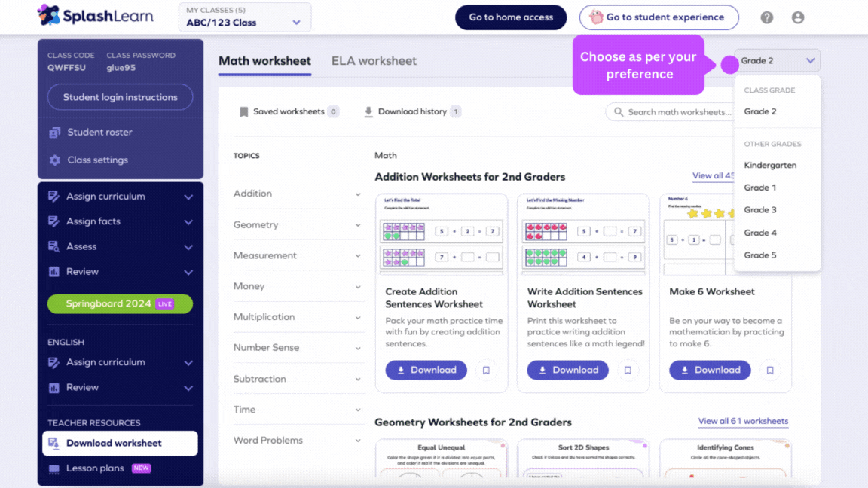Click the Math Assign curriculum pencil icon

coord(53,197)
